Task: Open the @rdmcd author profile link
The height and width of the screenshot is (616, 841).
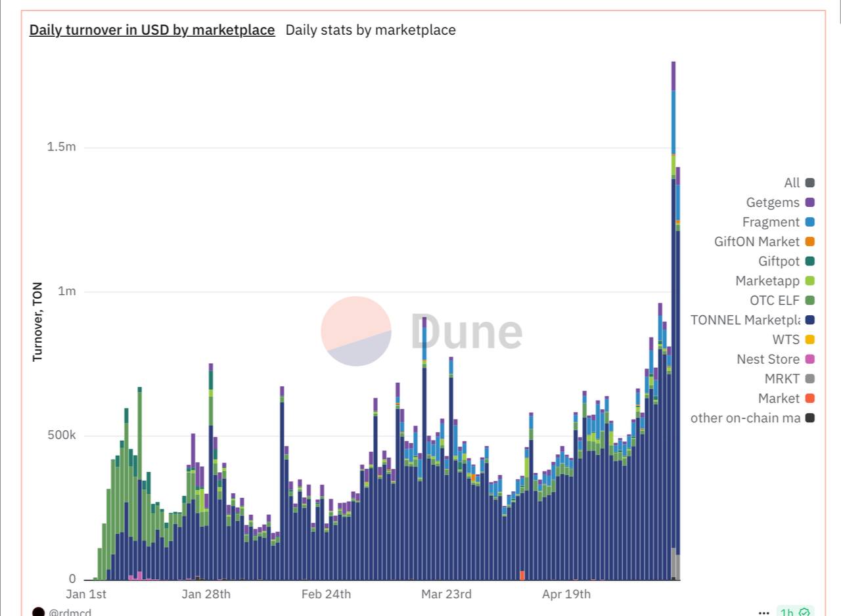Action: click(x=70, y=613)
